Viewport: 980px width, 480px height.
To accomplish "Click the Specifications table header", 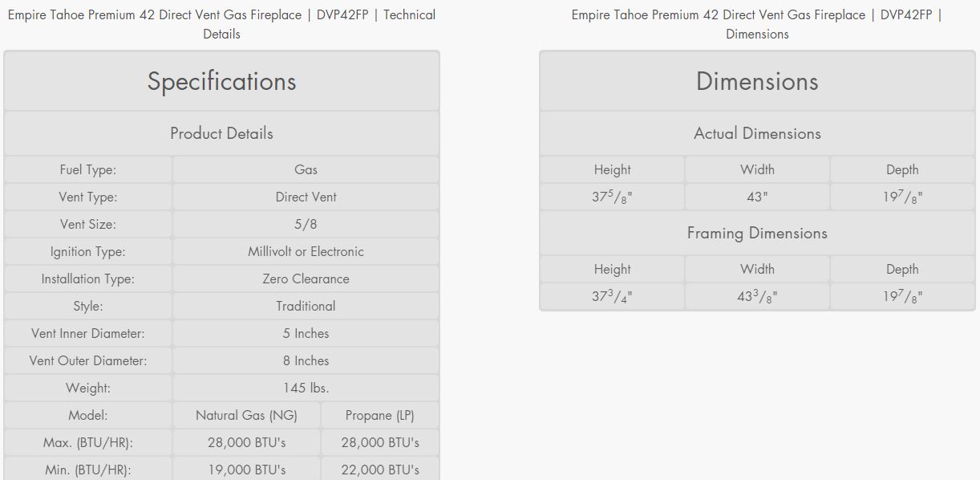I will tap(221, 81).
